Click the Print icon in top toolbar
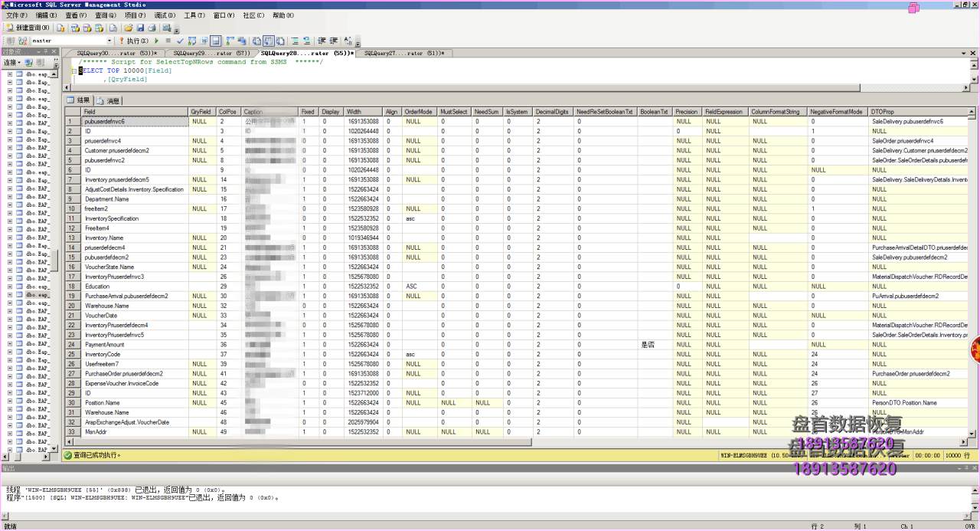Image resolution: width=980 pixels, height=531 pixels. pyautogui.click(x=152, y=28)
